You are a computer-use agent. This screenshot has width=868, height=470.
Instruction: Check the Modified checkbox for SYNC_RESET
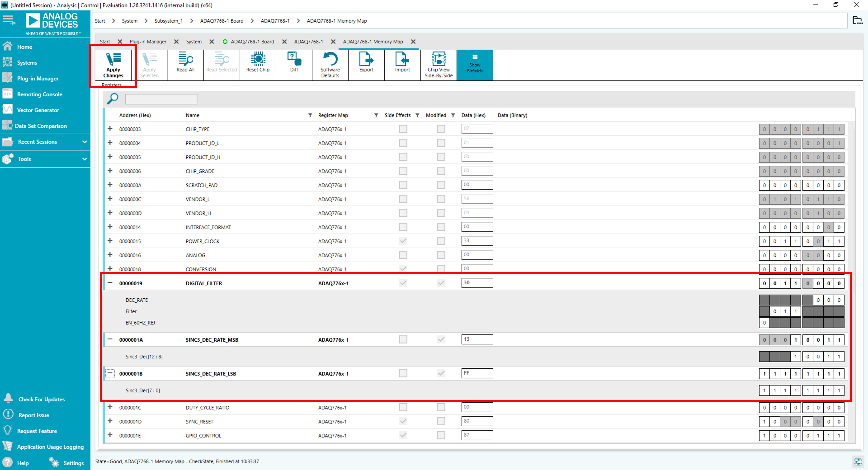[441, 421]
